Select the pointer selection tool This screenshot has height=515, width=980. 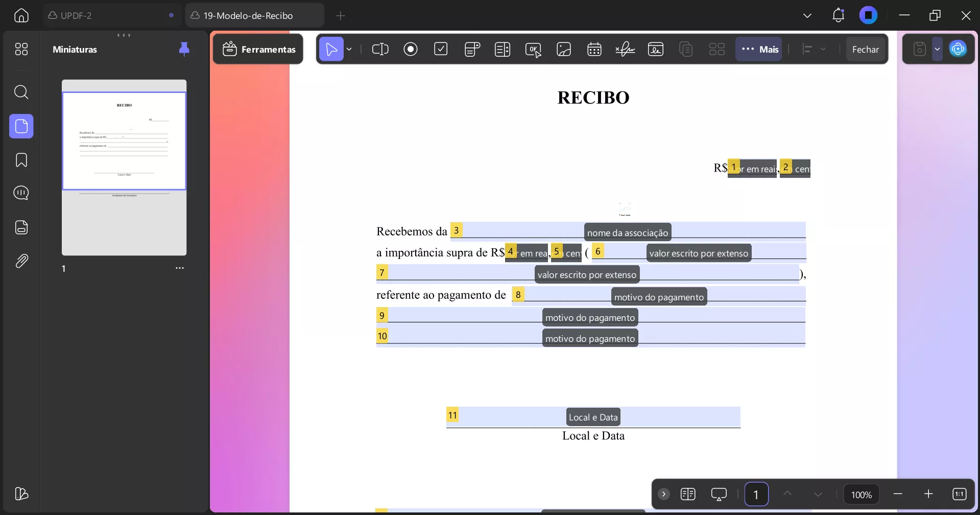331,49
